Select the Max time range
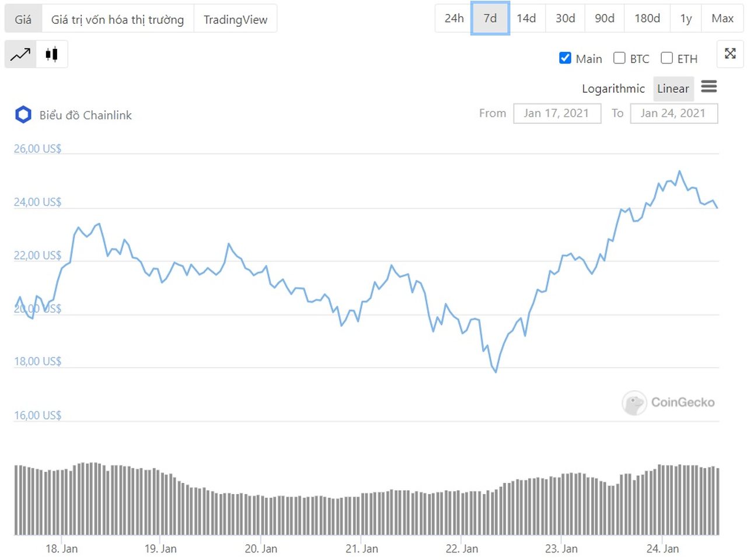747x560 pixels. [x=722, y=18]
